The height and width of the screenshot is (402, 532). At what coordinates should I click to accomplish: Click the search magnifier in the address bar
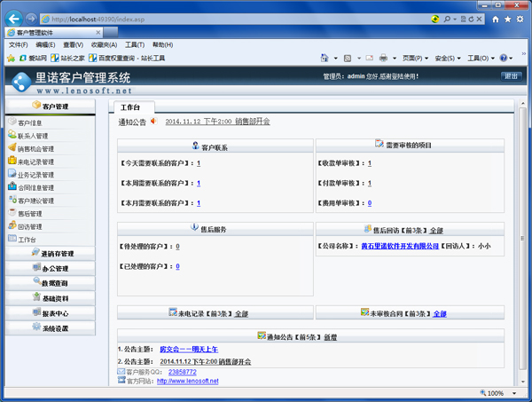pos(447,19)
